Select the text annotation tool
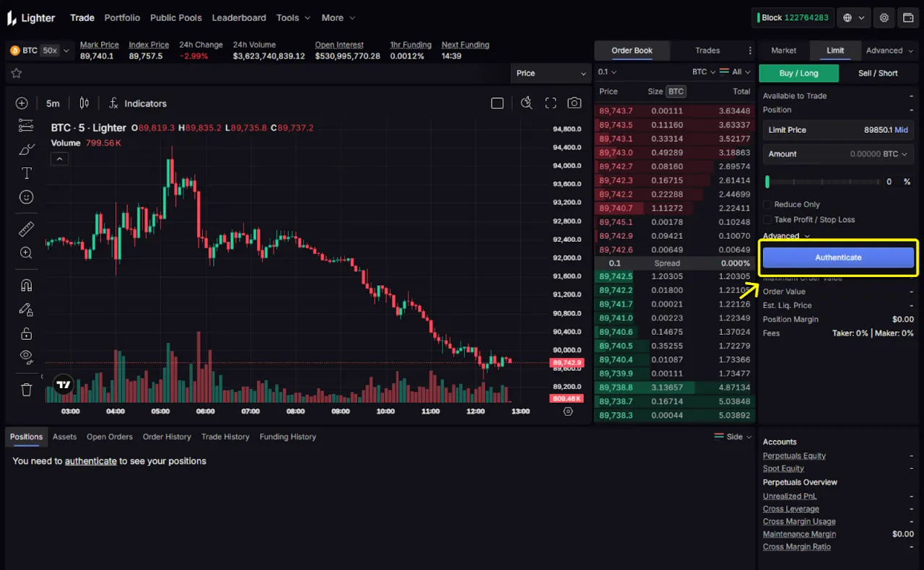The width and height of the screenshot is (924, 570). (x=27, y=173)
